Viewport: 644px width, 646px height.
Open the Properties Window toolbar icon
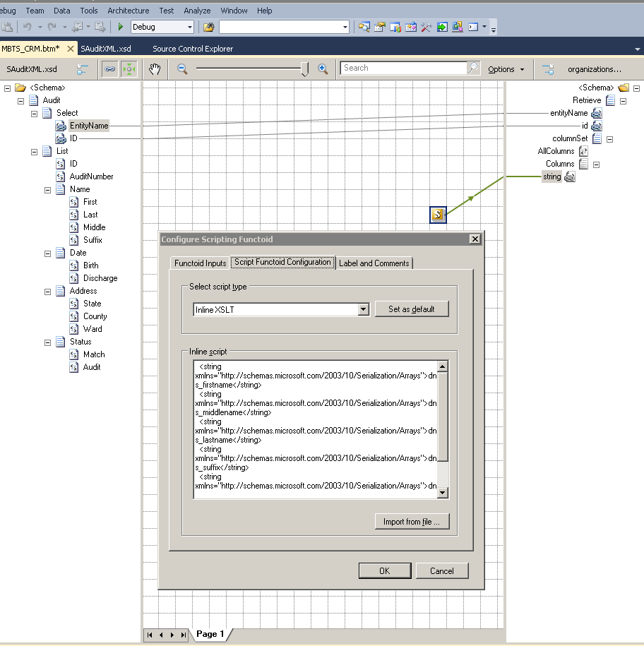pos(379,28)
